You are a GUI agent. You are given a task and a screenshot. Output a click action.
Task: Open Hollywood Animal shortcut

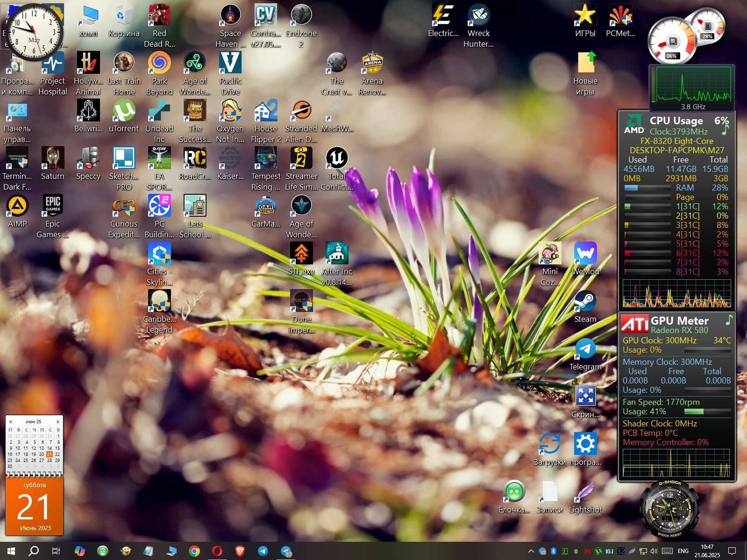pyautogui.click(x=88, y=74)
